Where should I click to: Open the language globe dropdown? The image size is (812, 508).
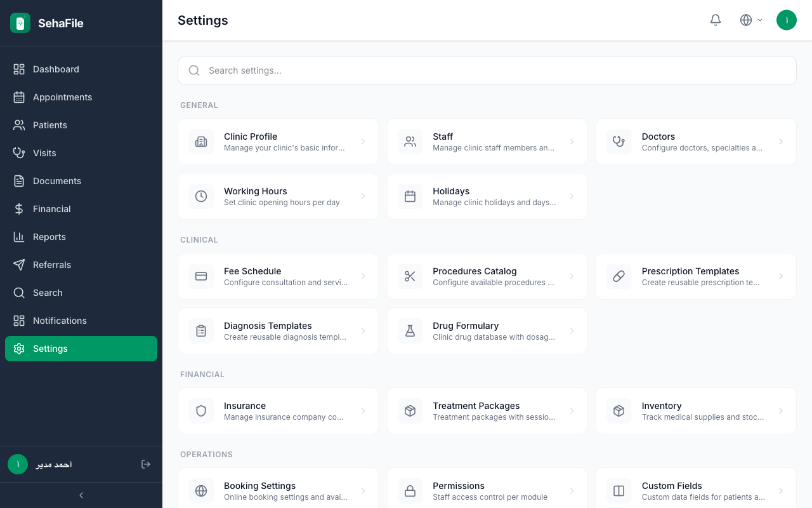click(x=751, y=20)
